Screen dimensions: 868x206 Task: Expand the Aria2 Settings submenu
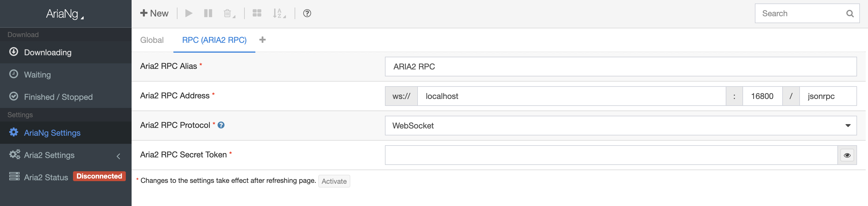(x=66, y=155)
